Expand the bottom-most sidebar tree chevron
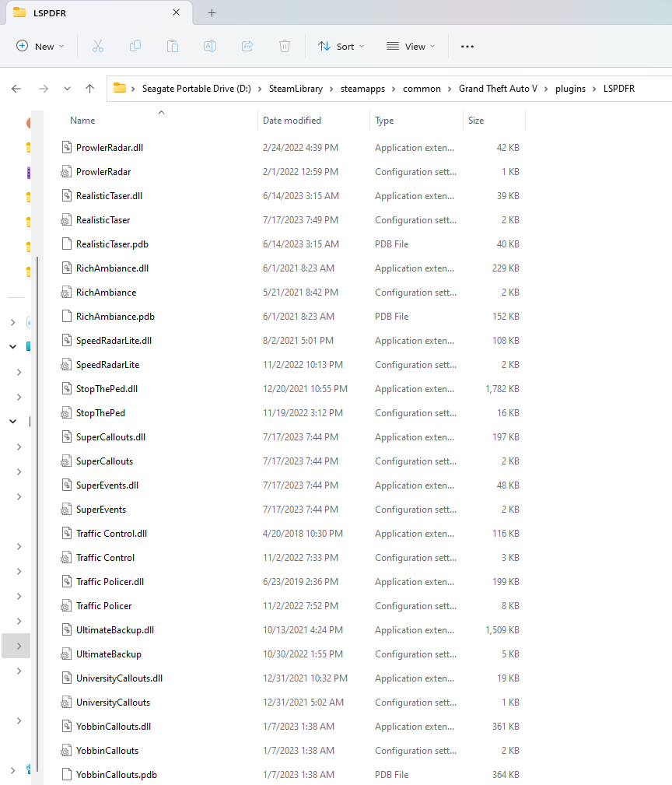 click(13, 770)
